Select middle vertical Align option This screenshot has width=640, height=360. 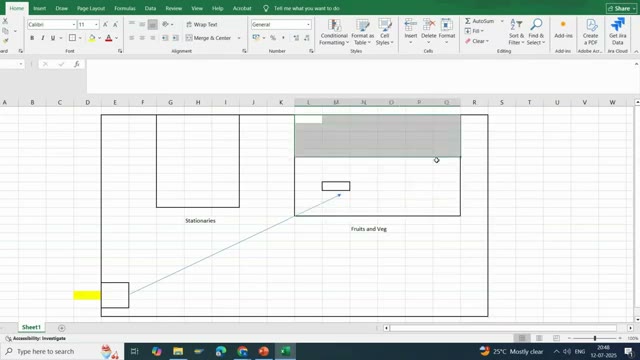pos(142,24)
